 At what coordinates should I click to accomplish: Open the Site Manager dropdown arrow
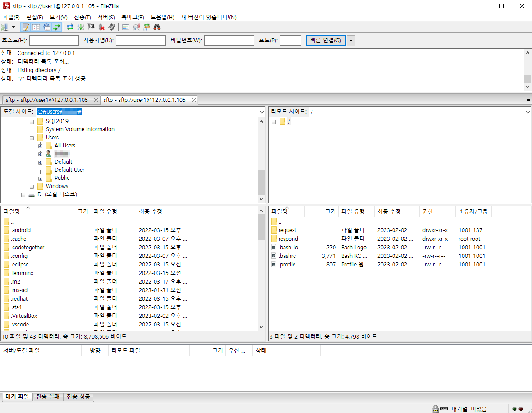(13, 27)
